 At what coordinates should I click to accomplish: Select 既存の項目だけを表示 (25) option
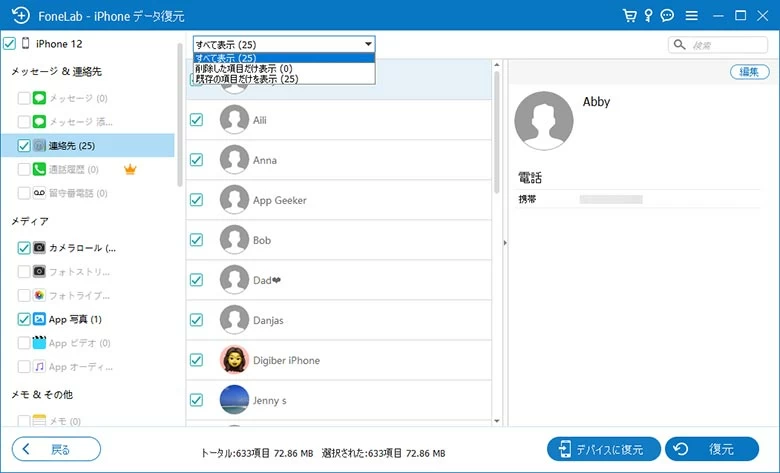[284, 79]
